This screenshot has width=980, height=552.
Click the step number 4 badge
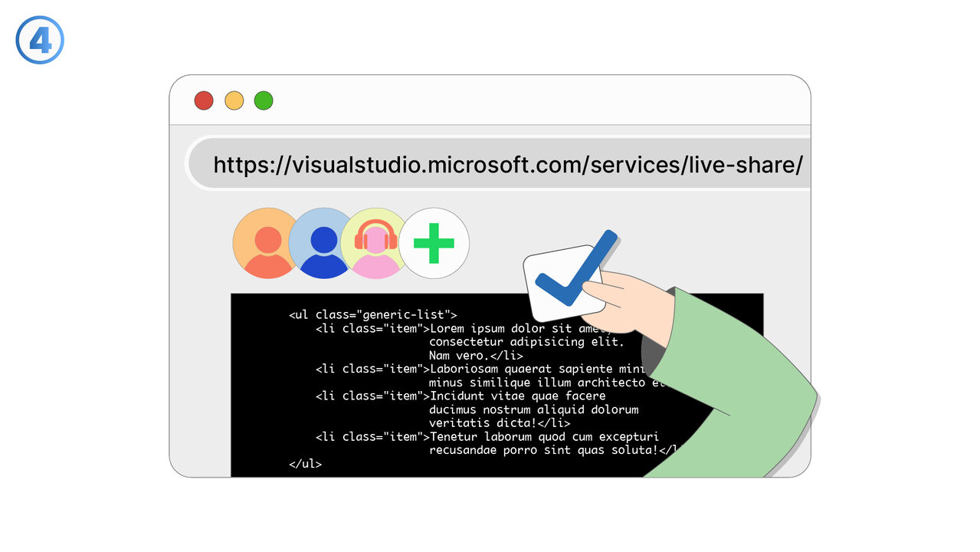coord(39,39)
